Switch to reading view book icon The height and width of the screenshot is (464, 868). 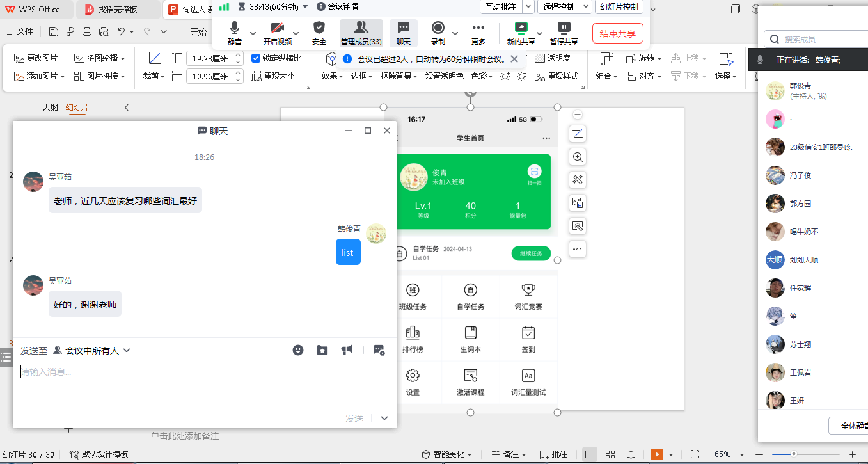coord(631,454)
